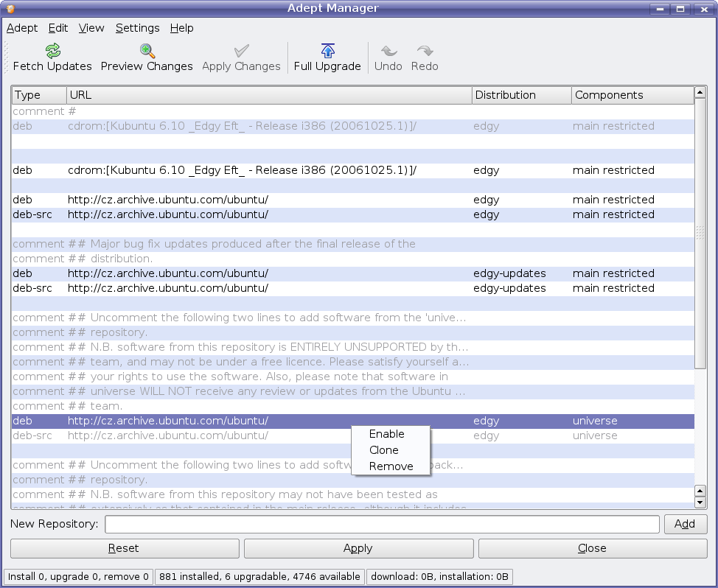Select the greyed-out cdrom Kubuntu deb row

pyautogui.click(x=353, y=126)
